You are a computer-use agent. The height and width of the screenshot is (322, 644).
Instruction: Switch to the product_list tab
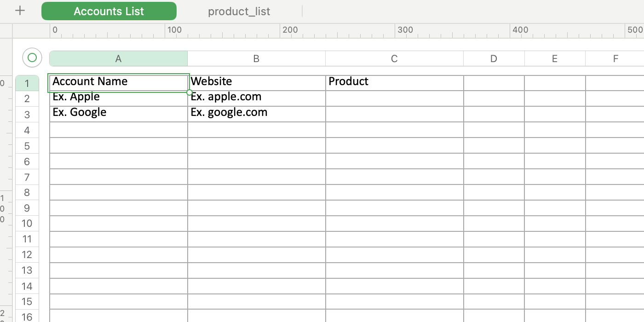238,11
